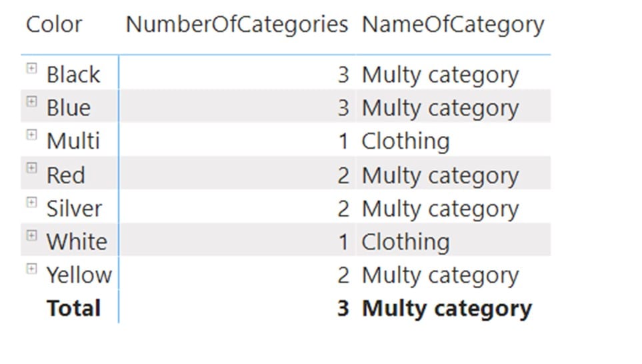The width and height of the screenshot is (642, 364).
Task: Expand the Red row
Action: [31, 168]
